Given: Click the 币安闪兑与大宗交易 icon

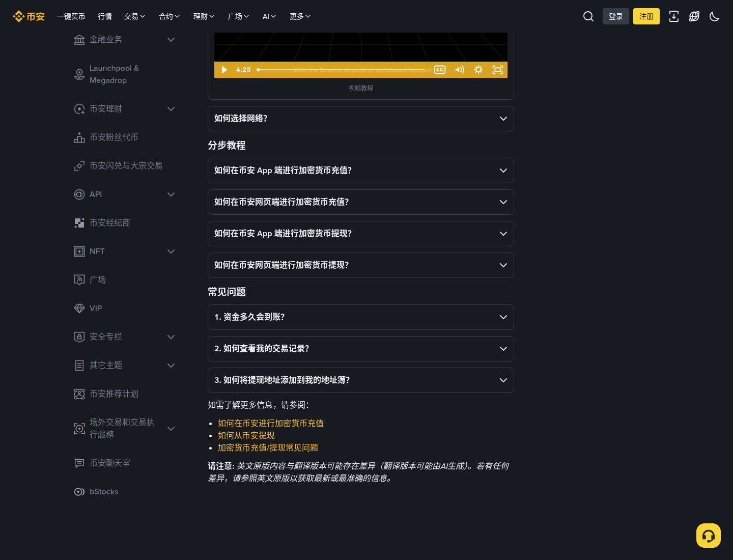Looking at the screenshot, I should (x=79, y=166).
